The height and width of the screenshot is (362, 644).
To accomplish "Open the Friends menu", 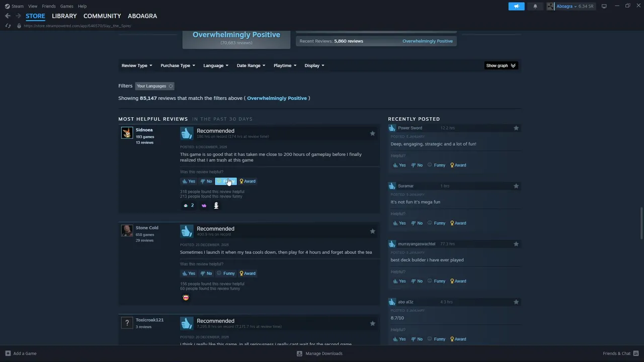I will [49, 6].
